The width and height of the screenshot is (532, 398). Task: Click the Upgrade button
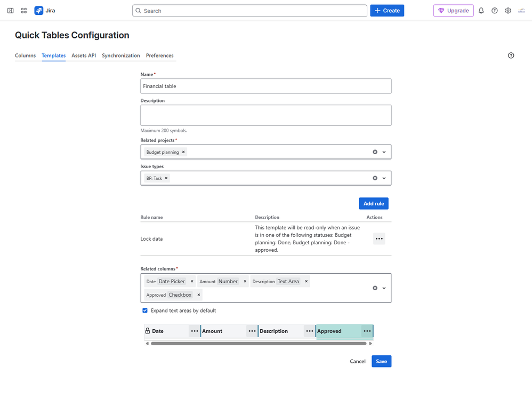coord(453,11)
